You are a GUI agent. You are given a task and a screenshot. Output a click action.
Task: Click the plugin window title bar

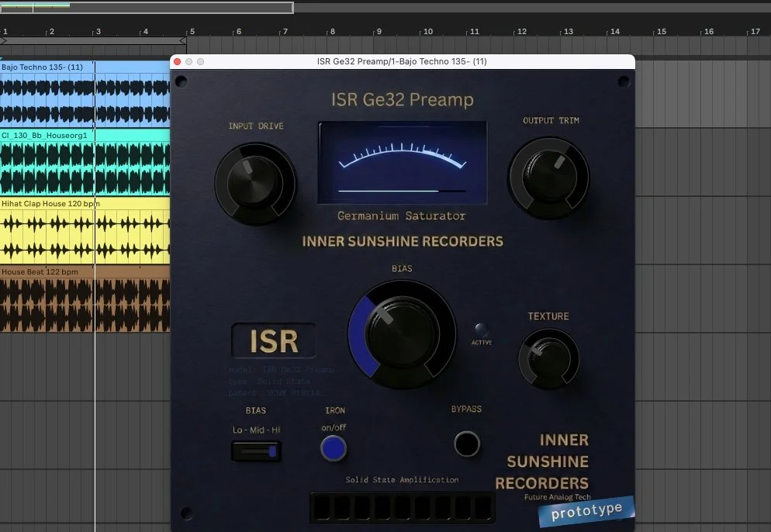[x=403, y=60]
